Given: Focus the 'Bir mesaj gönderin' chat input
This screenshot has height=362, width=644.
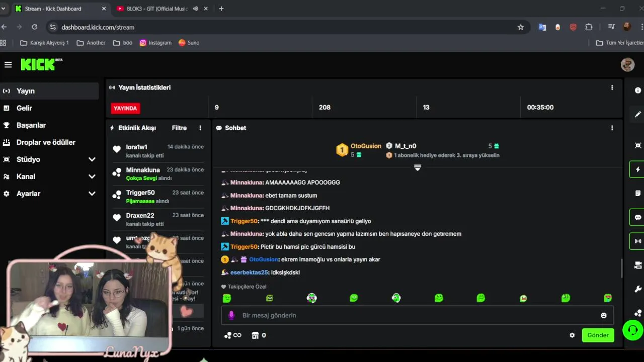Looking at the screenshot, I should [x=417, y=315].
